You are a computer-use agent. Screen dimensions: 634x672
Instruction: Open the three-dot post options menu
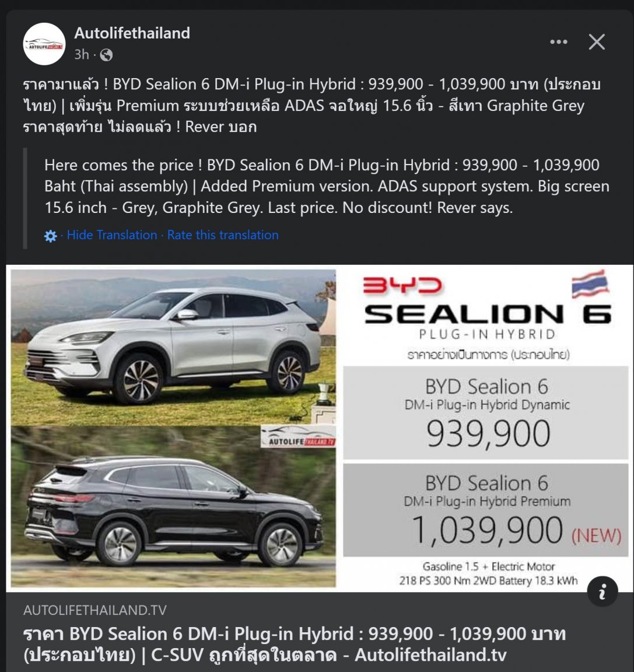[x=559, y=42]
